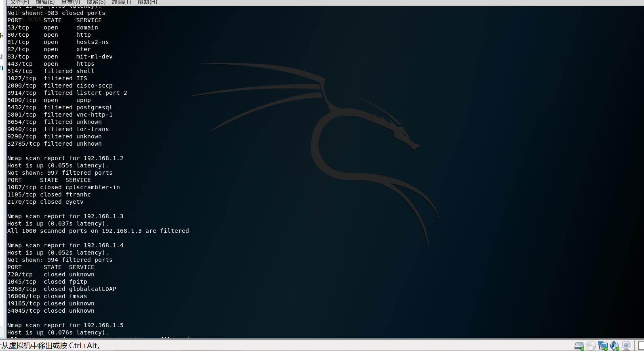
Task: Click the '443/tcp open https' row
Action: tap(51, 64)
